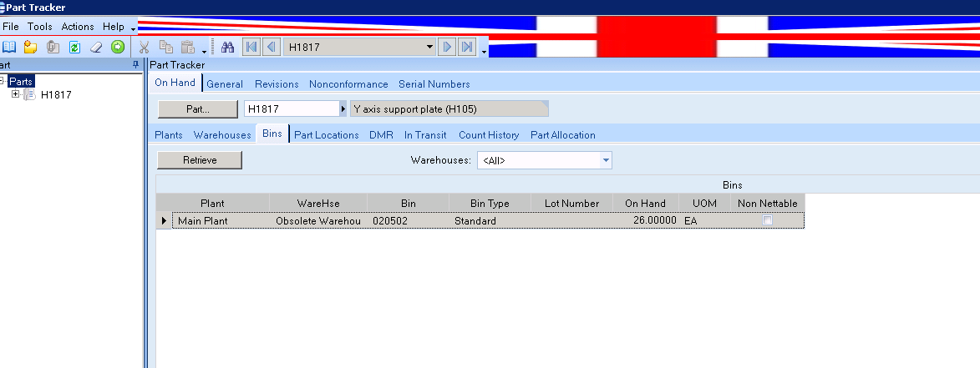
Task: Click the open book icon in toolbar
Action: pos(8,47)
